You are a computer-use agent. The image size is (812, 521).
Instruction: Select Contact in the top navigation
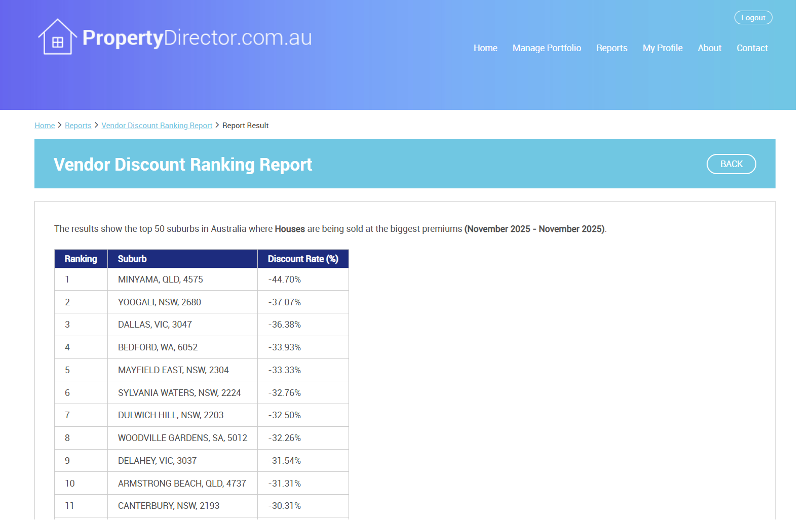point(752,48)
